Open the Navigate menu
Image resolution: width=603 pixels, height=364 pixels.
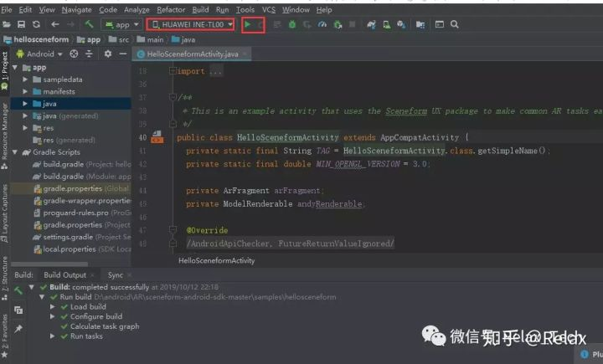click(x=76, y=9)
